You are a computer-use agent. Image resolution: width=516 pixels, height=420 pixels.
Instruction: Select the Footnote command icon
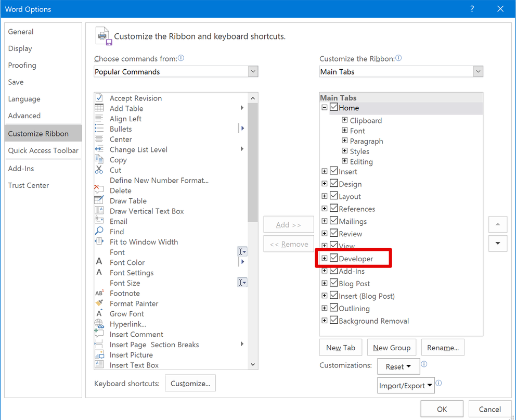tap(99, 293)
